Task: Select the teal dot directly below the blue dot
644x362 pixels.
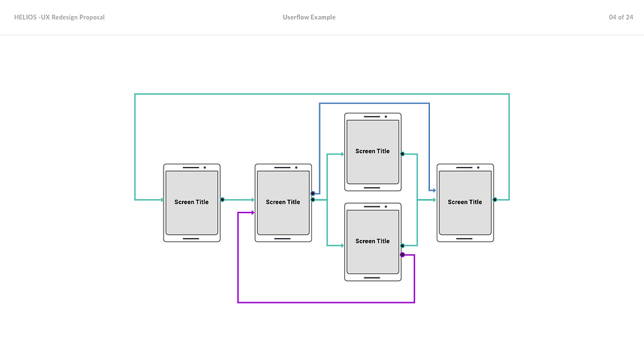Action: coord(313,200)
